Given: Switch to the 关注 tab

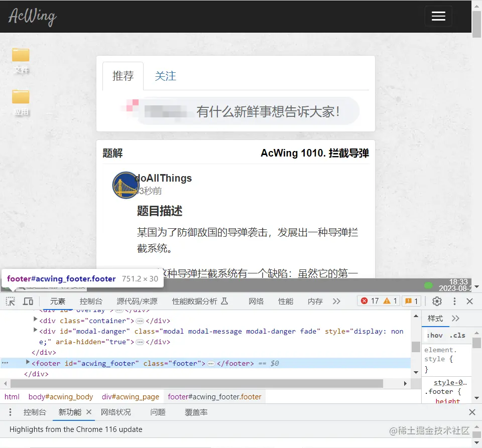Looking at the screenshot, I should tap(165, 76).
